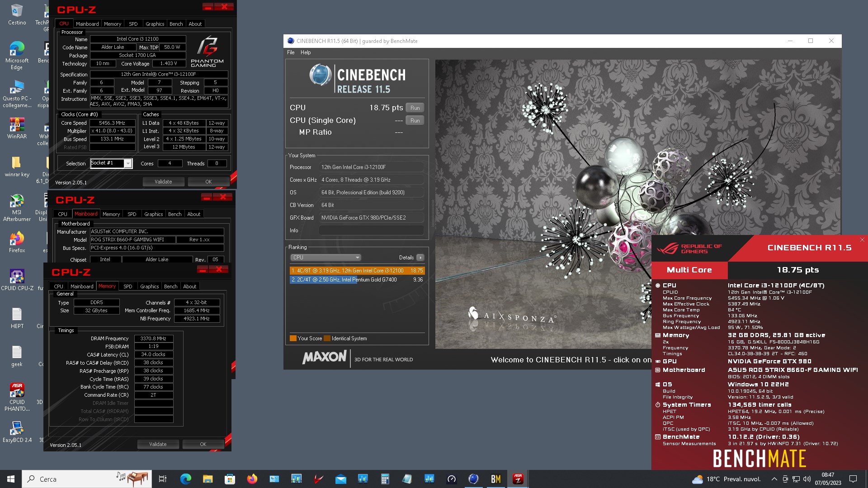Viewport: 868px width, 488px height.
Task: Show hidden system tray icons
Action: pyautogui.click(x=774, y=479)
